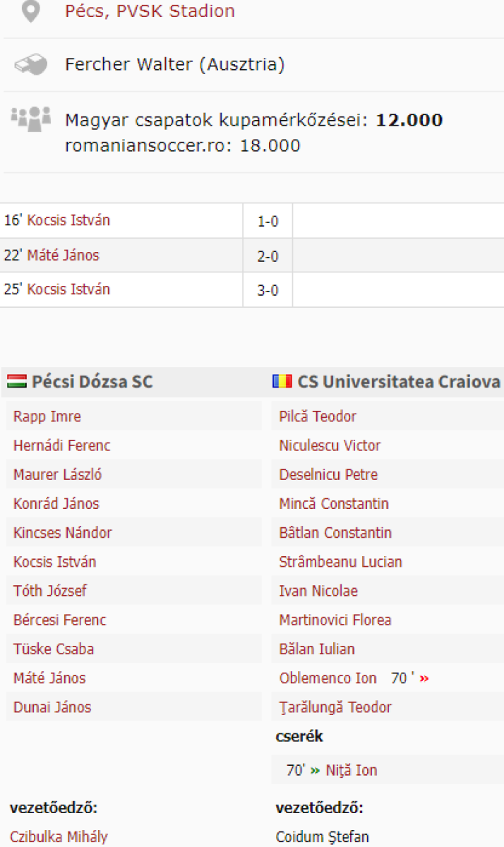Open Rapp Imre player page
Viewport: 504px width, 847px height.
click(47, 416)
